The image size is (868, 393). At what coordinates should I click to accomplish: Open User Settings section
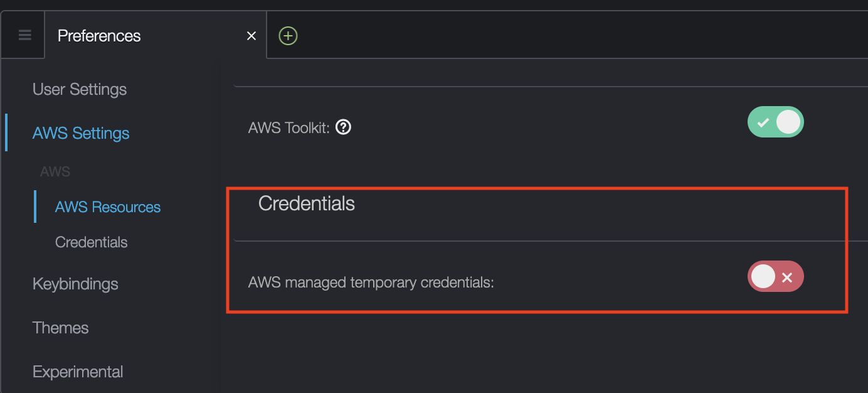click(80, 89)
